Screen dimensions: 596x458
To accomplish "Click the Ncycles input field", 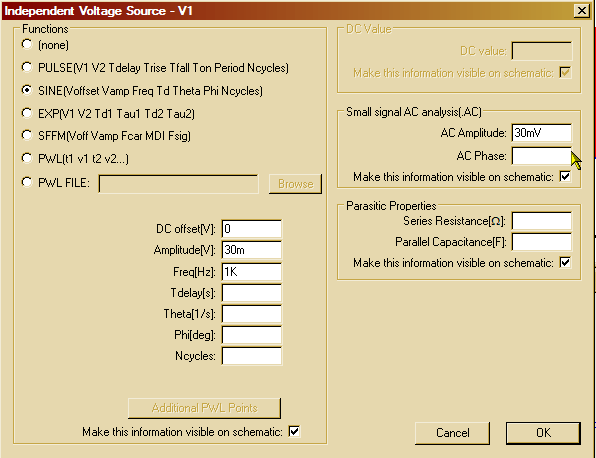I will tap(252, 356).
